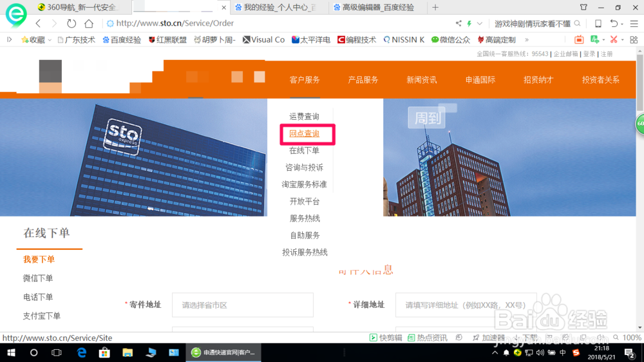The height and width of the screenshot is (362, 644).
Task: Expand the address bar dropdown arrow
Action: point(479,23)
